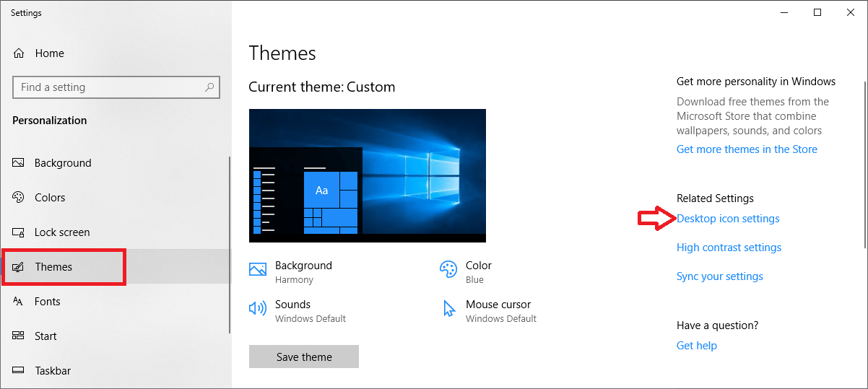Image resolution: width=868 pixels, height=389 pixels.
Task: Click the current theme preview image
Action: [368, 175]
